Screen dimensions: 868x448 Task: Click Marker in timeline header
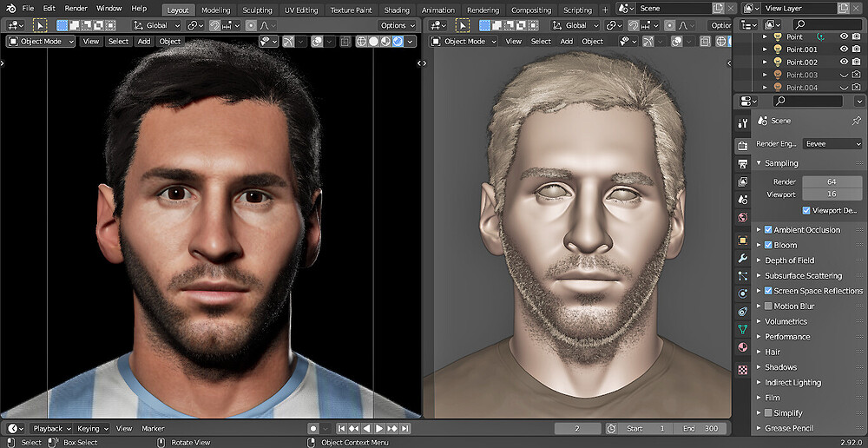tap(153, 428)
